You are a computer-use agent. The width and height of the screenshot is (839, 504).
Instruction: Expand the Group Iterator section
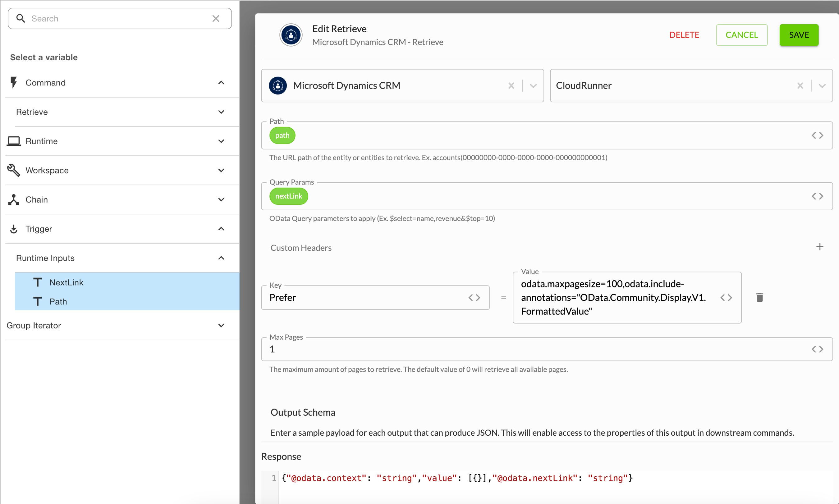click(221, 326)
